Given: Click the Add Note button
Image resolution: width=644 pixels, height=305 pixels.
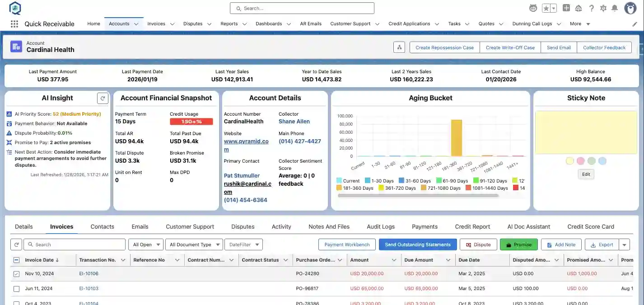Looking at the screenshot, I should 561,244.
